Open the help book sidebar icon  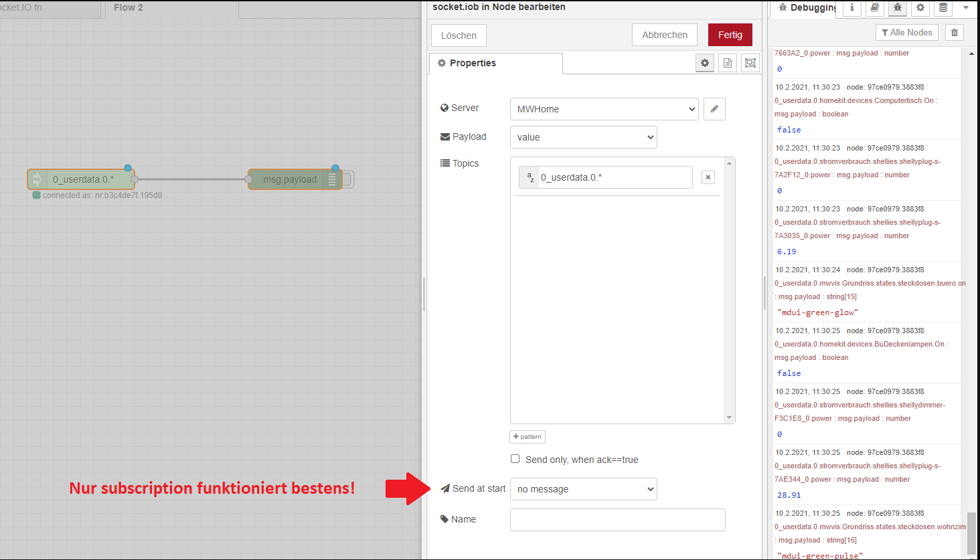pos(874,8)
